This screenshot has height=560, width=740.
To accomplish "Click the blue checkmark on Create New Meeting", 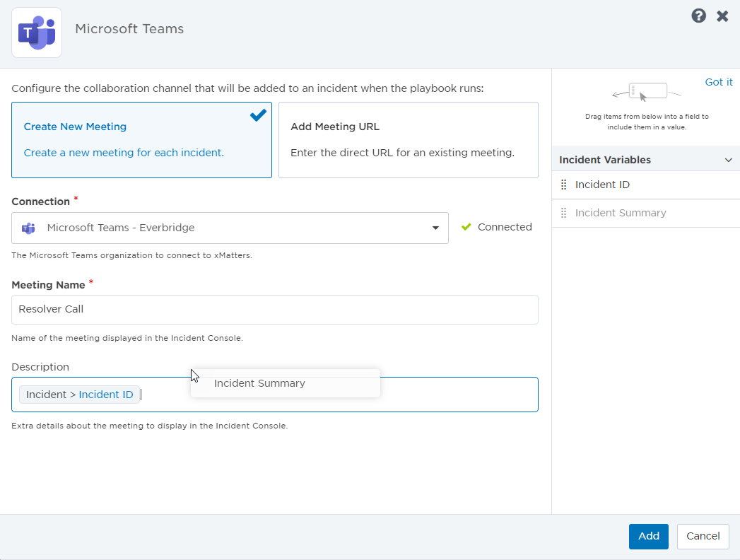I will point(258,115).
